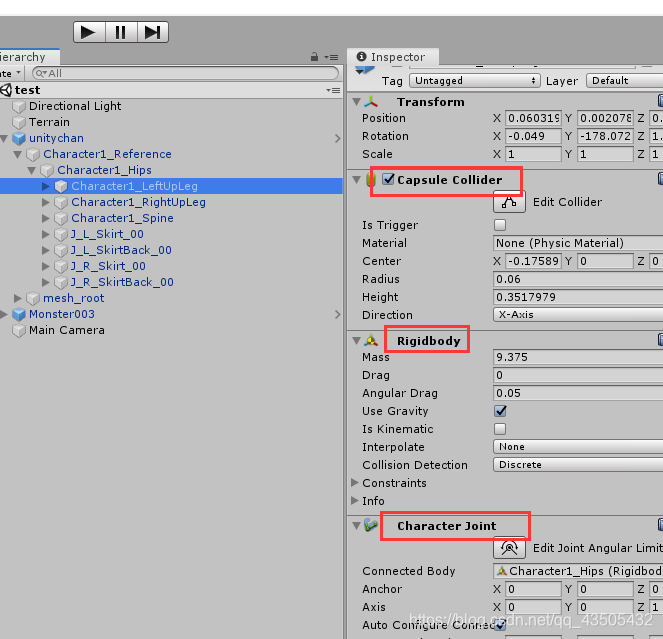The height and width of the screenshot is (639, 663).
Task: Click the Terrain object icon
Action: tap(19, 122)
